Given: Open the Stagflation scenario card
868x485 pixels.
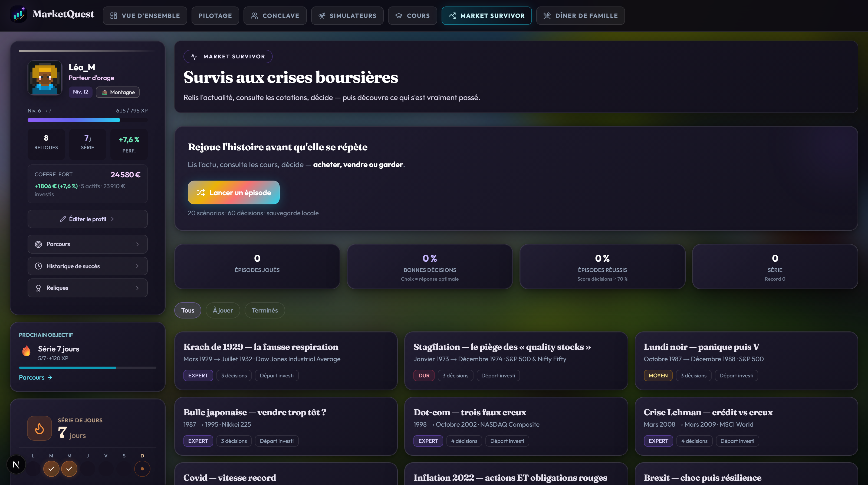Looking at the screenshot, I should click(x=516, y=361).
